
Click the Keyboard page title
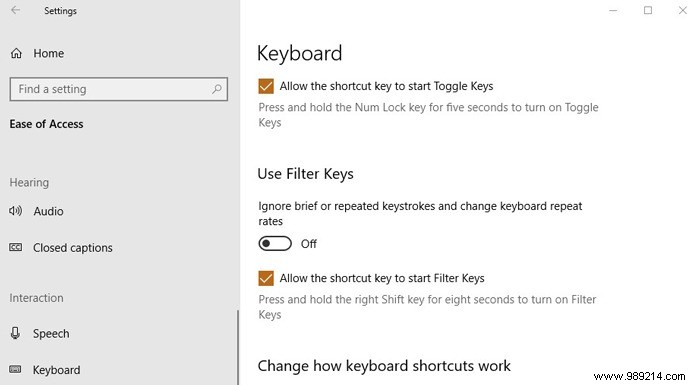300,53
